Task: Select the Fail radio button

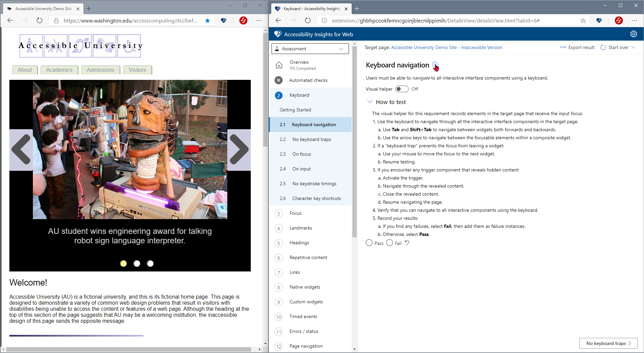Action: (x=390, y=243)
